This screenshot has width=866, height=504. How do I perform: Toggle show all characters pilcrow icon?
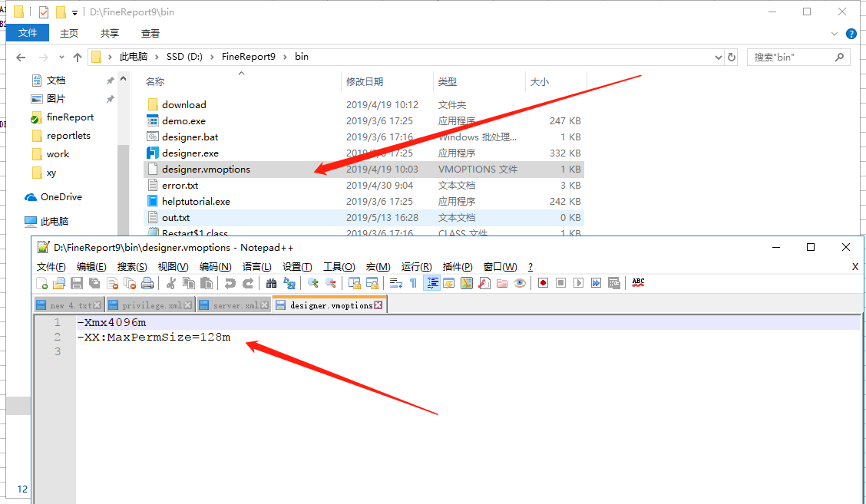[x=413, y=283]
